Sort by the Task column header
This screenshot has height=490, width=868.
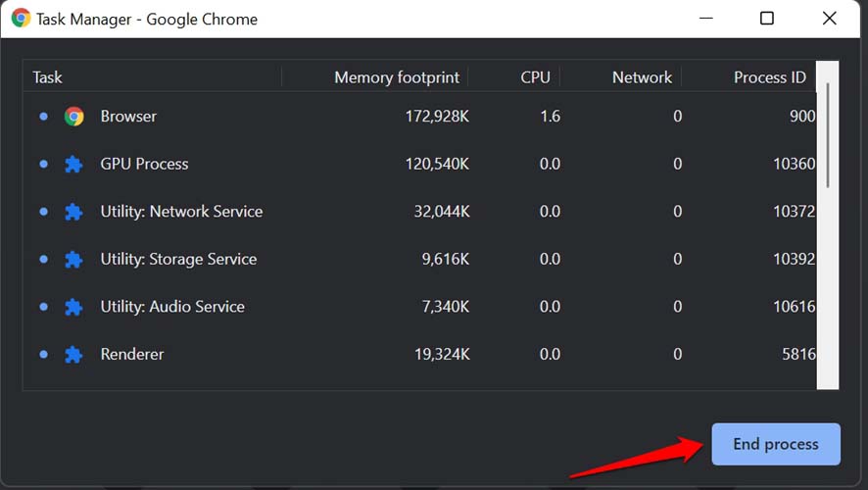coord(48,77)
